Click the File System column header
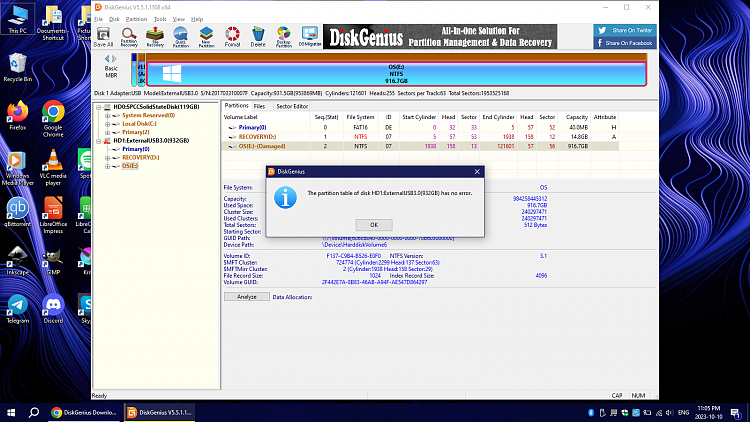The height and width of the screenshot is (422, 750). 361,117
